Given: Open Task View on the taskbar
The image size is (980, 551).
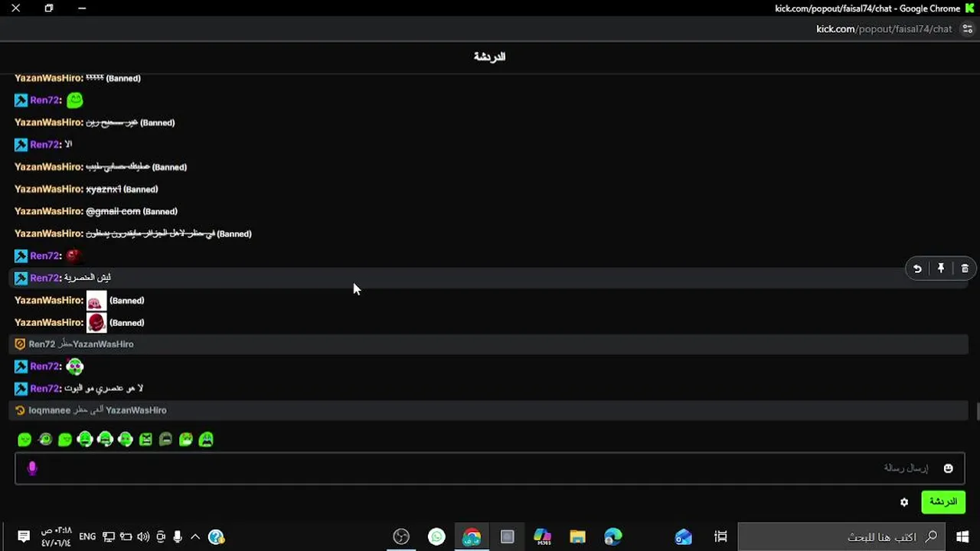Looking at the screenshot, I should point(720,536).
